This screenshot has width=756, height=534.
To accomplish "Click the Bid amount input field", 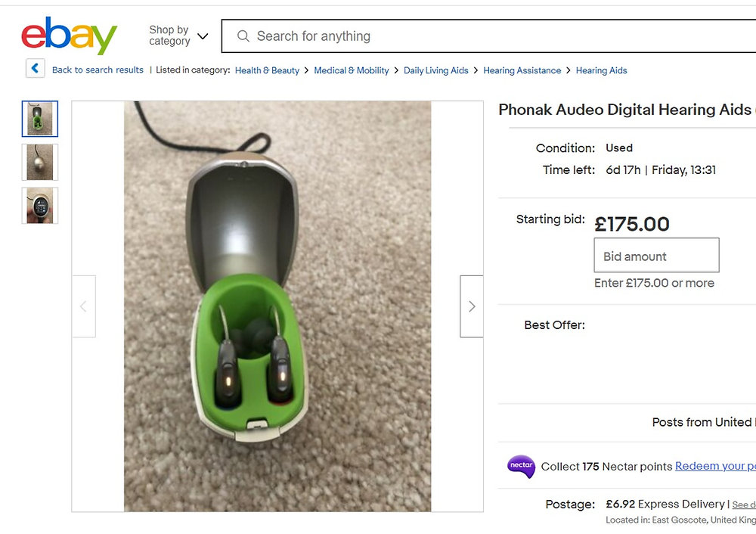I will point(655,256).
